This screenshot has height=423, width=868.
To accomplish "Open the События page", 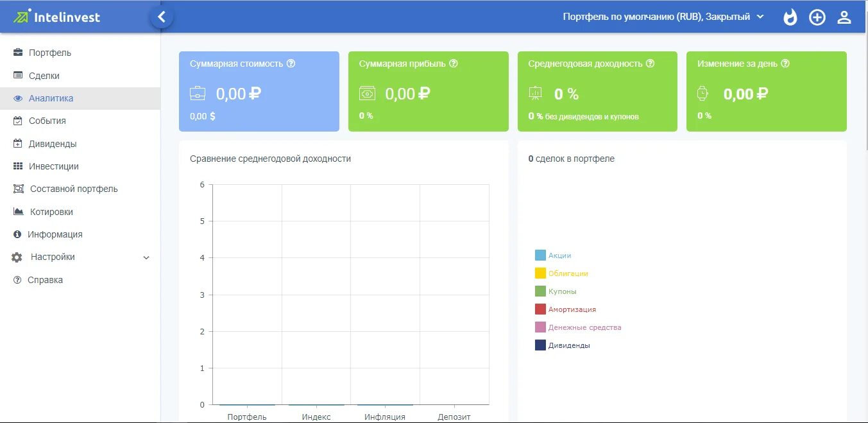I will point(48,121).
